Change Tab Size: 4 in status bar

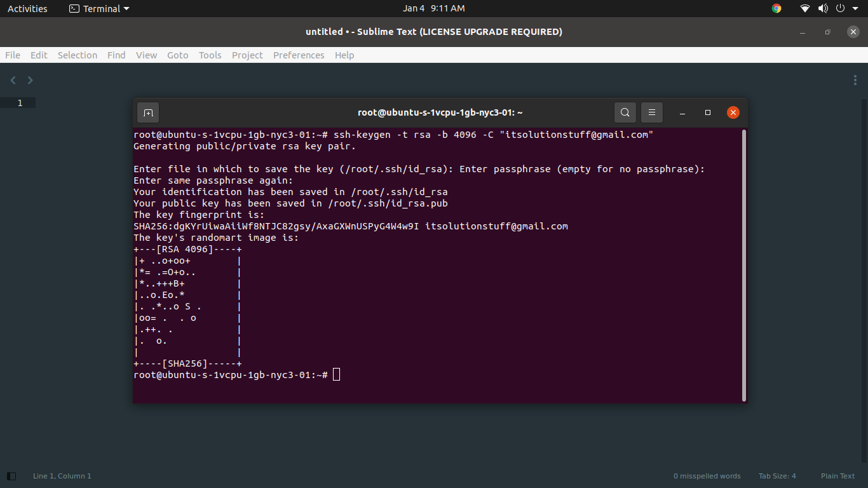pos(776,475)
